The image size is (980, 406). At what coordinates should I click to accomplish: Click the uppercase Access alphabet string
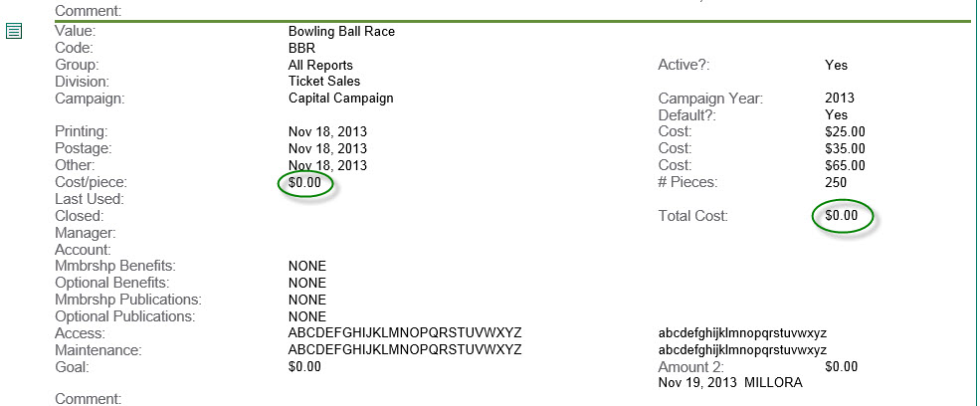(x=404, y=332)
